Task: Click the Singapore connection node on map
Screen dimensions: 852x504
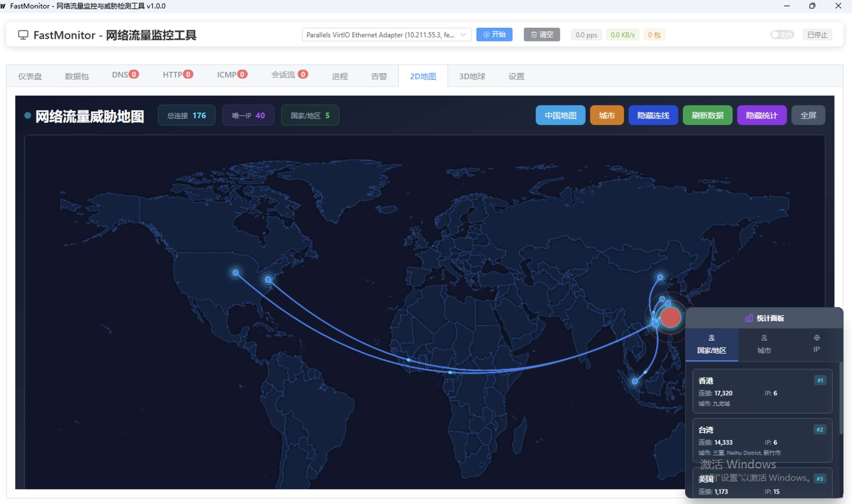Action: (x=635, y=382)
